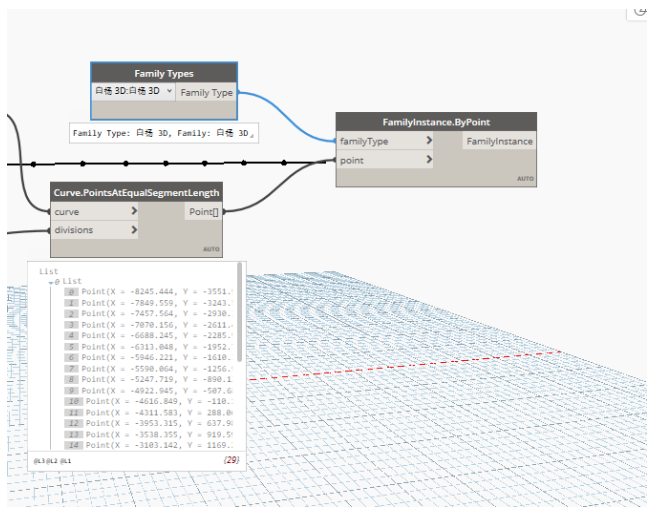Click the @L2 list level label
The width and height of the screenshot is (655, 512).
(x=50, y=461)
